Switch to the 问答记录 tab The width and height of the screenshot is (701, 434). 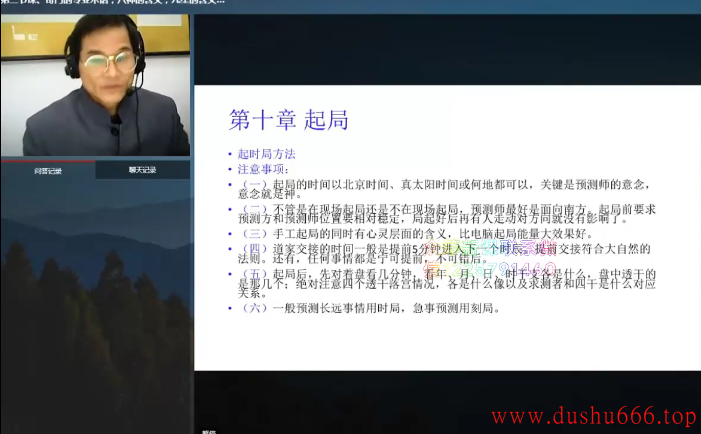click(x=47, y=171)
